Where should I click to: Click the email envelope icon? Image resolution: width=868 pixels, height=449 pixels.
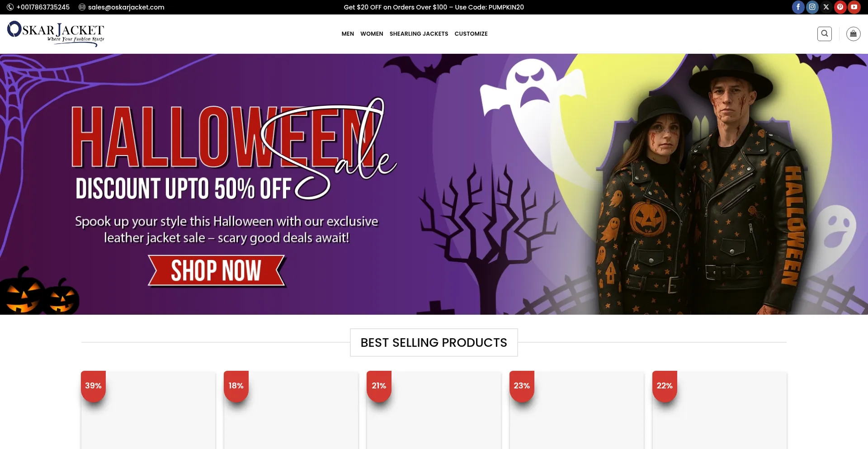coord(82,7)
